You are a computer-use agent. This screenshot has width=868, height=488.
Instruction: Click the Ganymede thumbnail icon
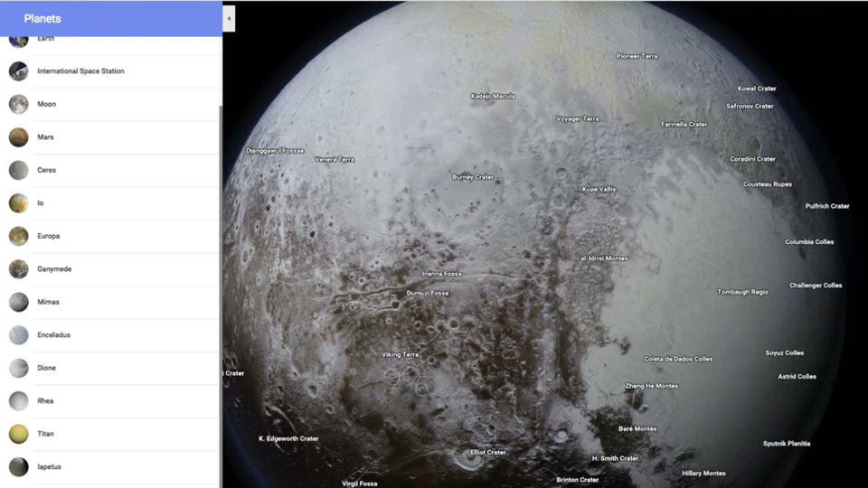pyautogui.click(x=18, y=269)
